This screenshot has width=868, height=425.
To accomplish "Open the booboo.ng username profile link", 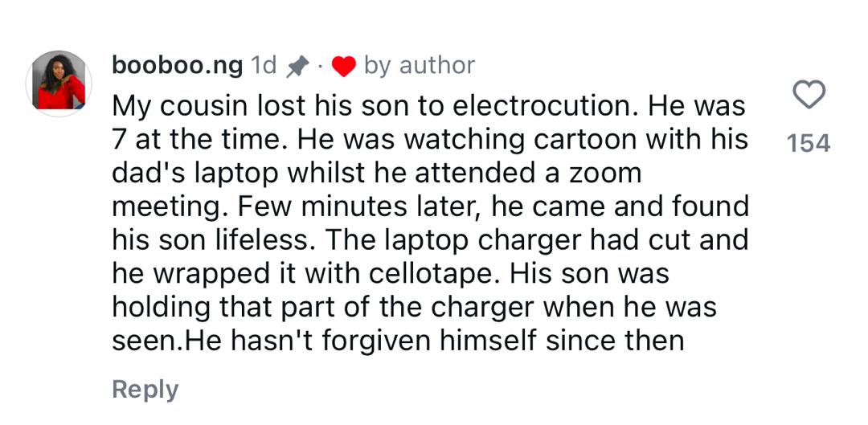I will coord(177,65).
